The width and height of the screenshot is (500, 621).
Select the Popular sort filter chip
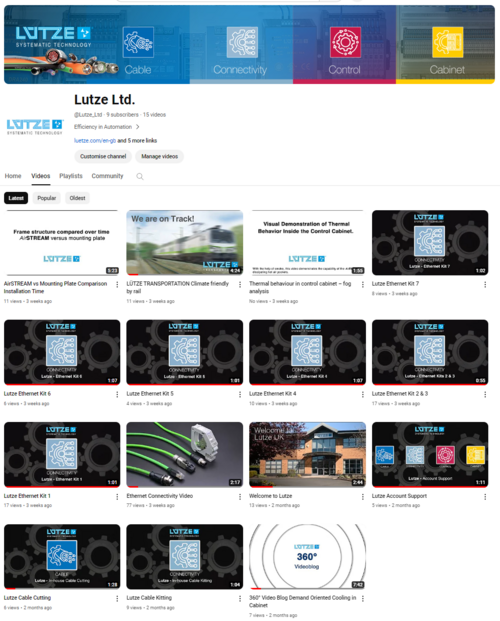click(46, 198)
